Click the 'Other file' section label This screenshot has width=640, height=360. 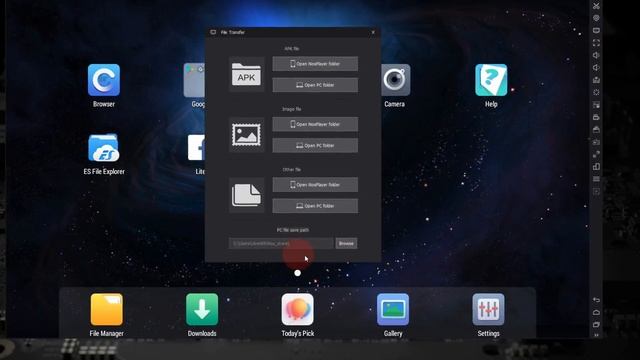291,170
